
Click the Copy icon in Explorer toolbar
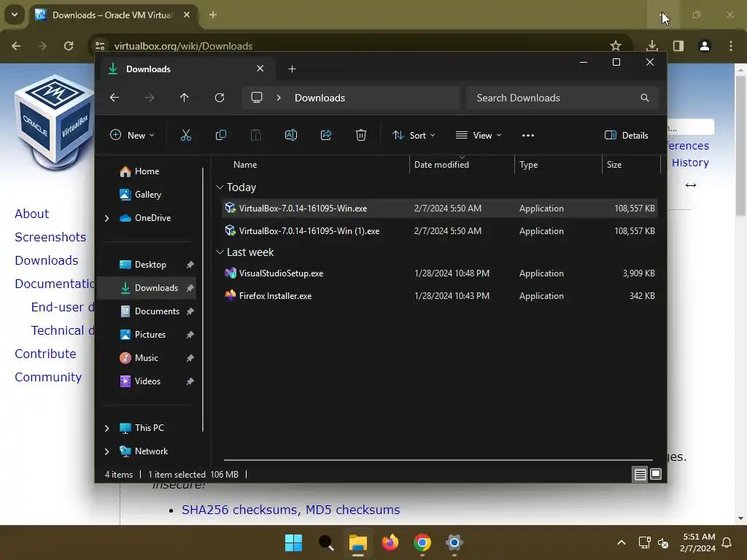click(220, 135)
